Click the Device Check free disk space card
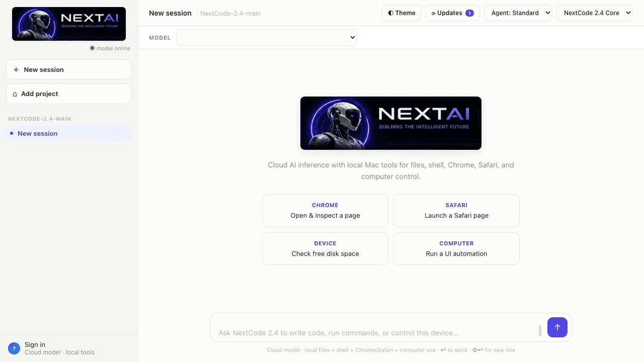The image size is (644, 362). (x=325, y=248)
